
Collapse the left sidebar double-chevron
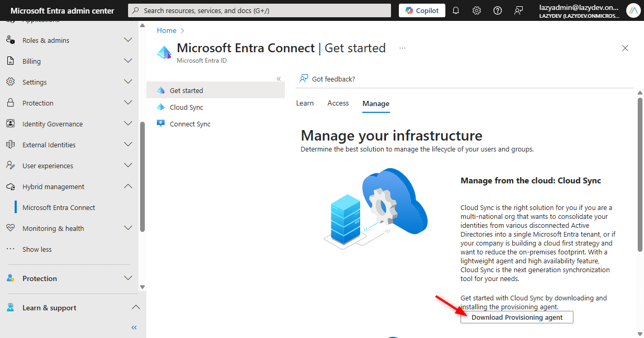point(134,328)
